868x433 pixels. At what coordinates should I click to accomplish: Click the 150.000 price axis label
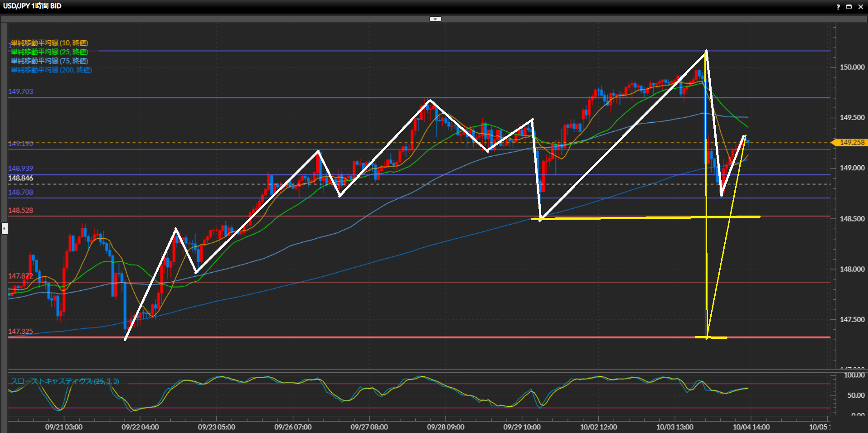pos(852,67)
